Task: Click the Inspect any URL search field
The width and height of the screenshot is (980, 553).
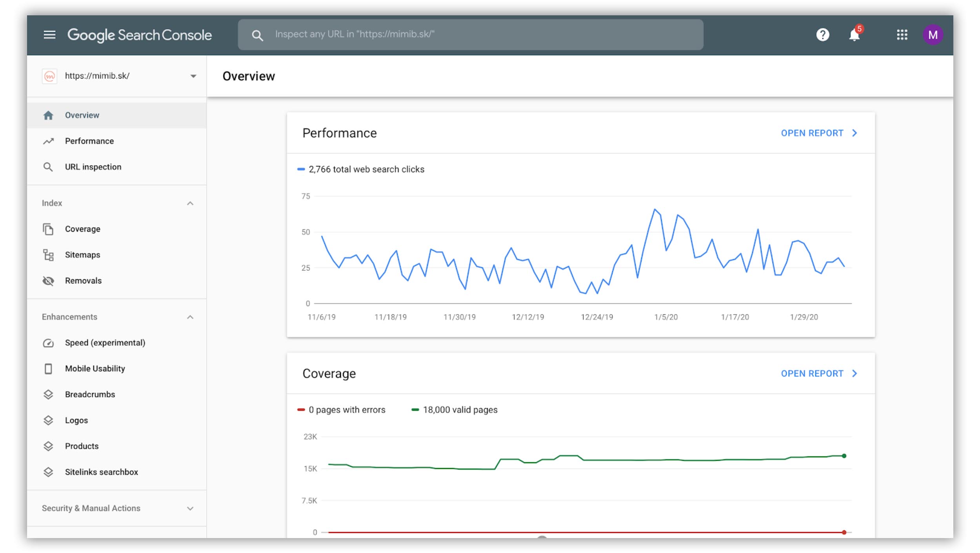Action: [470, 35]
